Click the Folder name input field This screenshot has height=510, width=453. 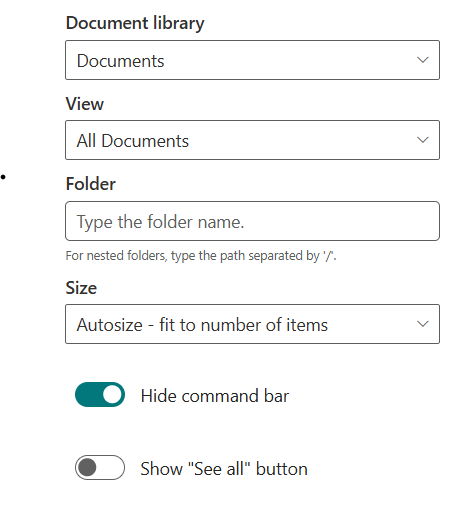coord(252,221)
